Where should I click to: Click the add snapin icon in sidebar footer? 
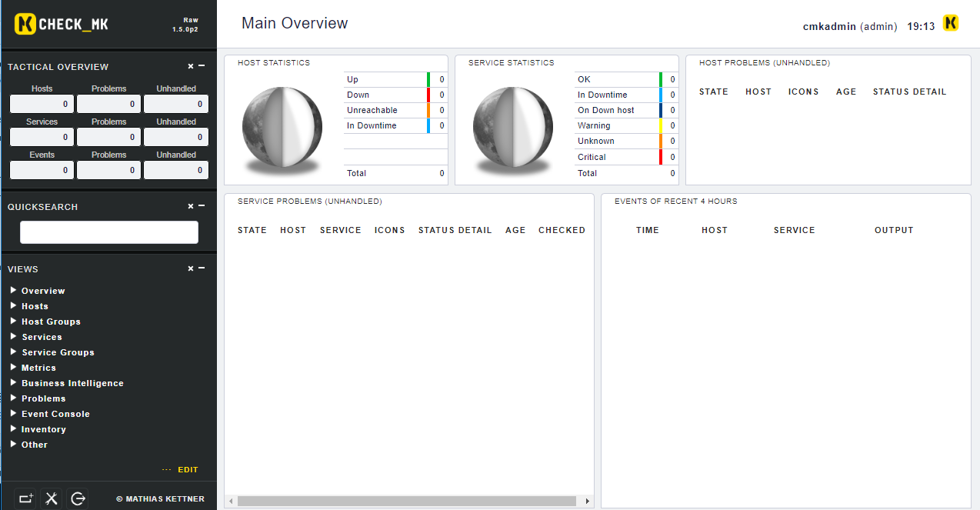click(x=26, y=498)
